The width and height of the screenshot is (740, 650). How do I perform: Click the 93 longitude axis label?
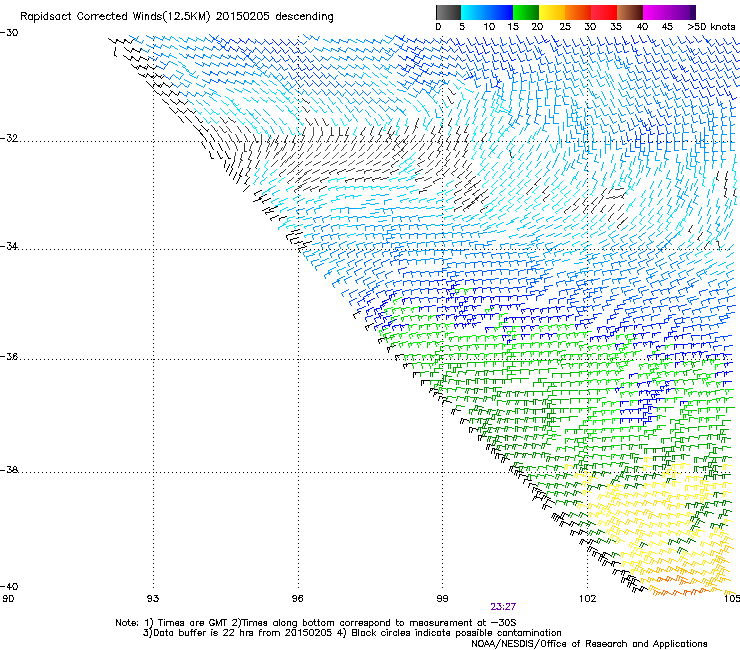click(x=153, y=599)
